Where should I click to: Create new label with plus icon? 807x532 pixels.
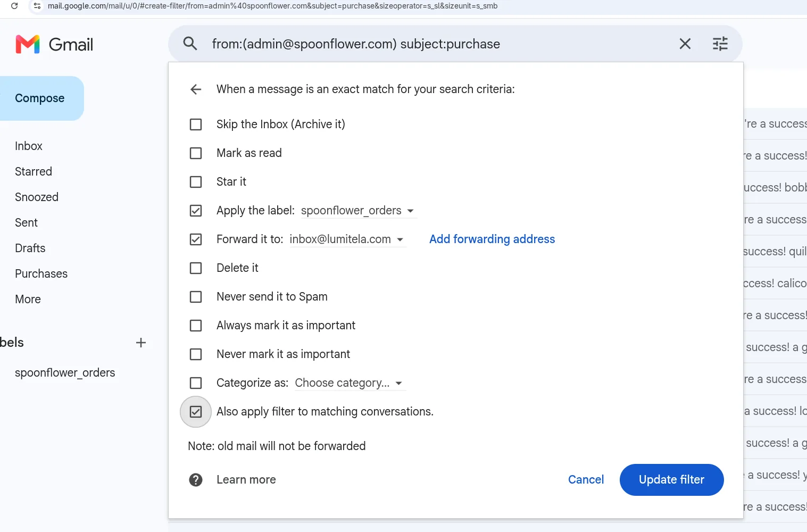[x=141, y=343]
